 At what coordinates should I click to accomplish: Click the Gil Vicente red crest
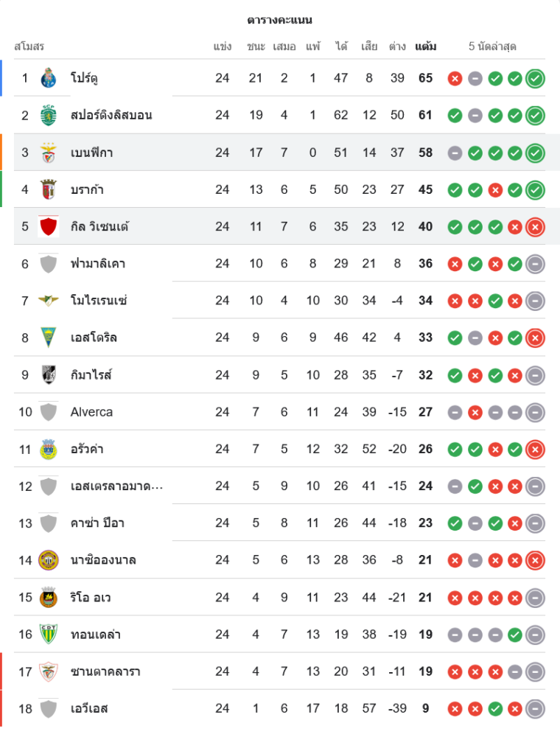[49, 226]
